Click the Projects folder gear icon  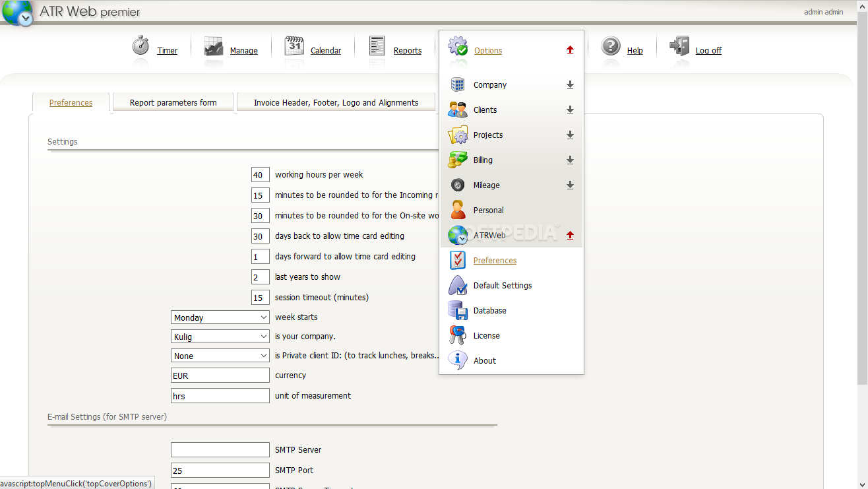(x=458, y=135)
